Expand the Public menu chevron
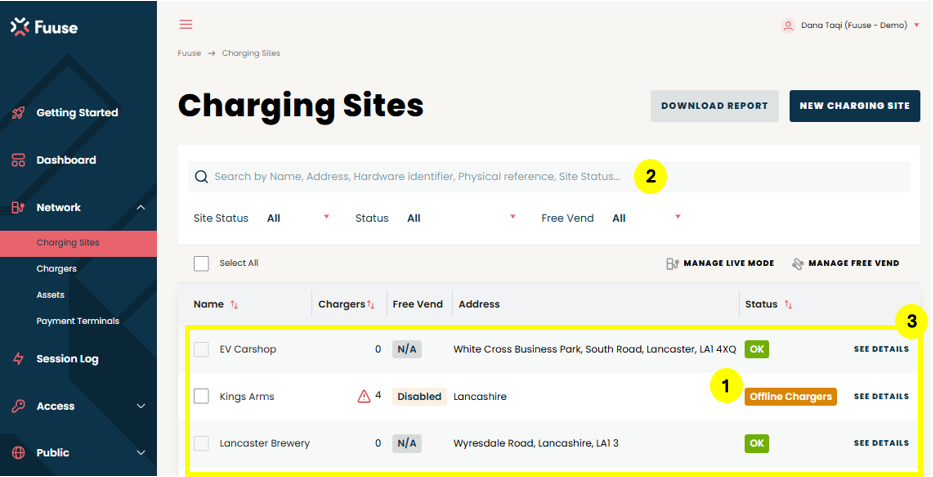 coord(140,453)
